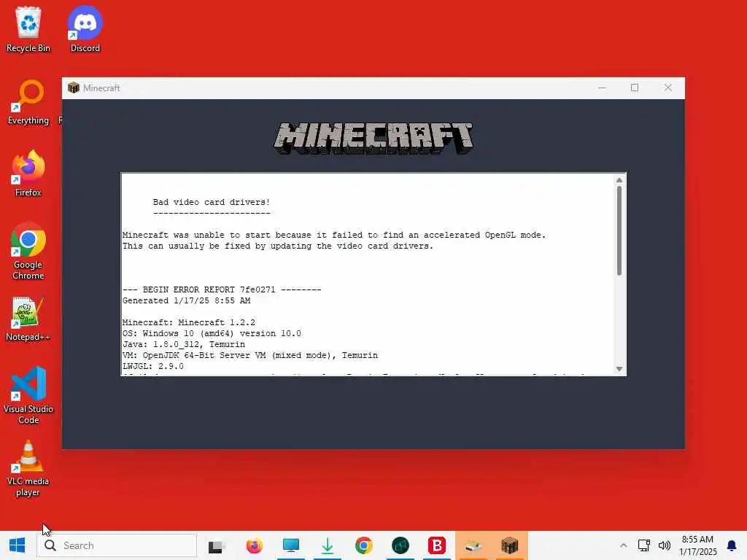The image size is (747, 560).
Task: Select the Everything search desktop shortcut
Action: [28, 102]
